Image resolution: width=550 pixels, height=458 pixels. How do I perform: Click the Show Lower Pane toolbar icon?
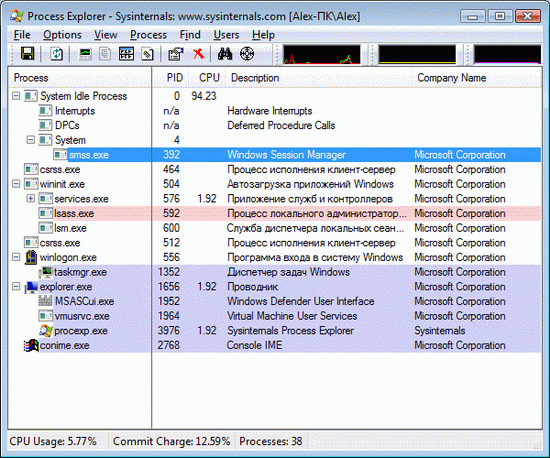126,54
